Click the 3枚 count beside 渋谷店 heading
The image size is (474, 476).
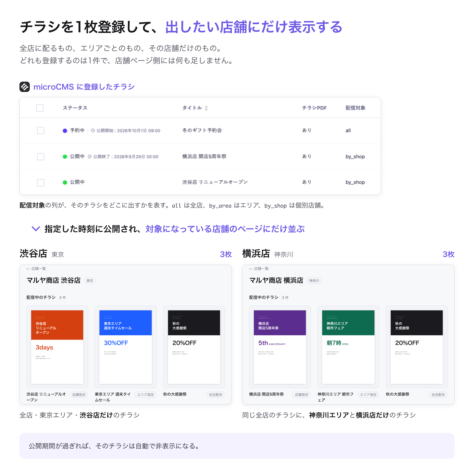pos(226,254)
